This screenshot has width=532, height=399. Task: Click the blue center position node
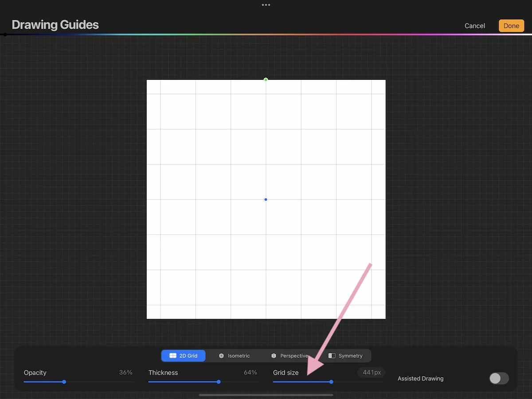point(266,199)
